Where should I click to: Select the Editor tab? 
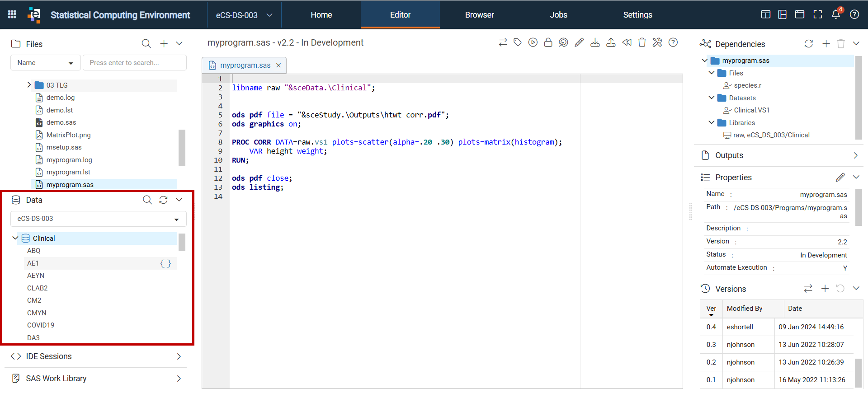click(x=400, y=15)
